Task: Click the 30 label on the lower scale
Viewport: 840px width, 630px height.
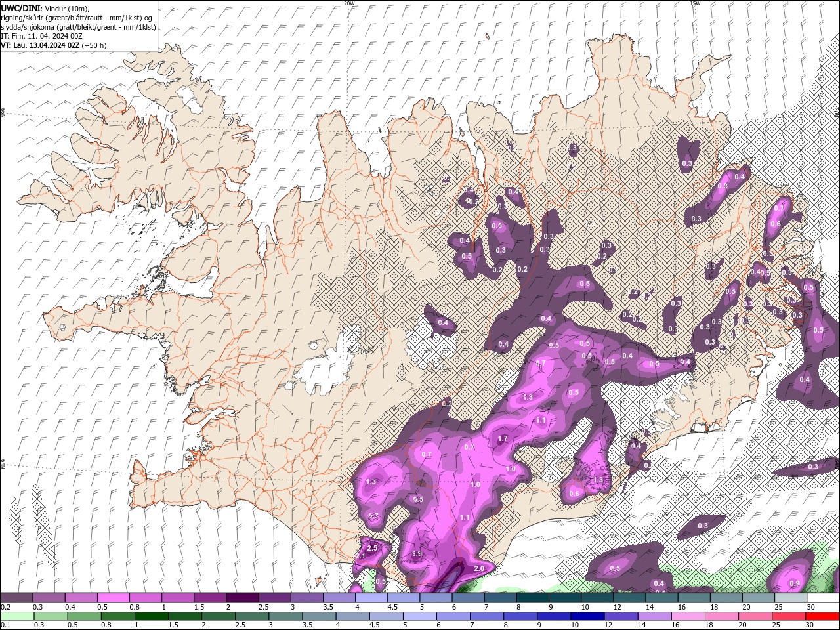Action: (810, 625)
